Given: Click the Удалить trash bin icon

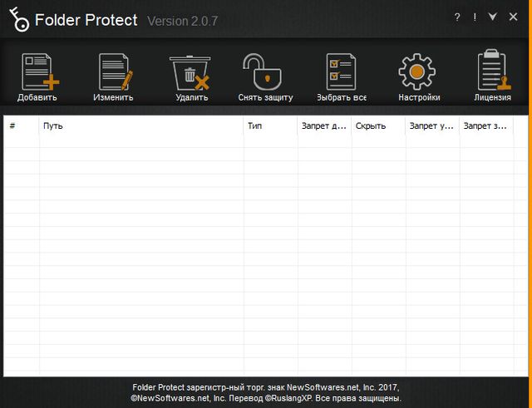Looking at the screenshot, I should (190, 72).
